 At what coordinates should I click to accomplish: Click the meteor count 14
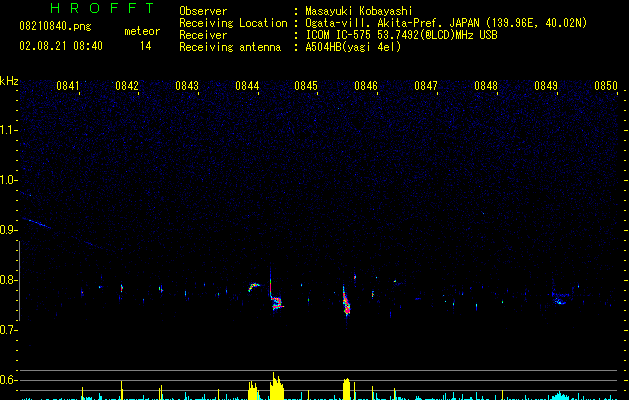pos(146,46)
